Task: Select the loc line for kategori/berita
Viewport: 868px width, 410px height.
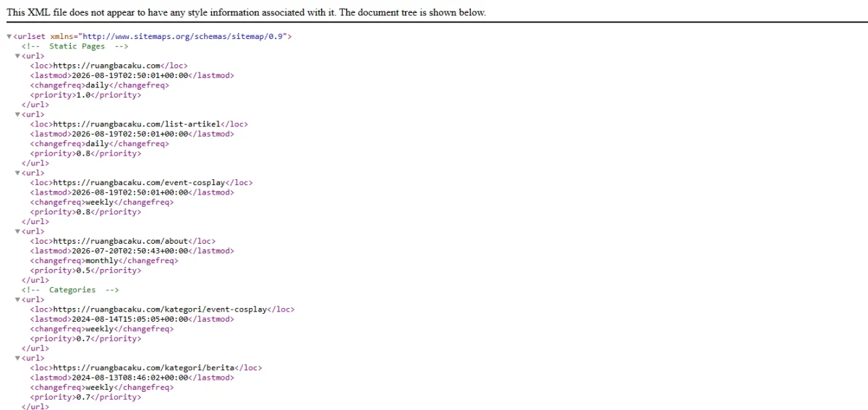Action: (146, 368)
